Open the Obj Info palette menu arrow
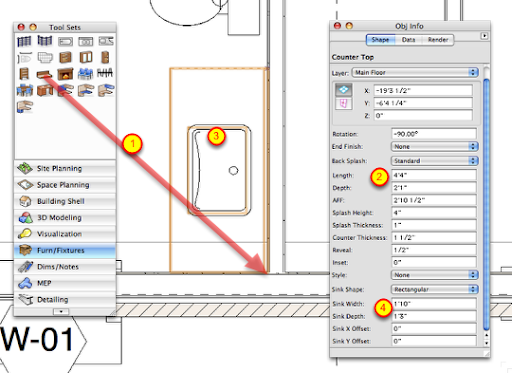The image size is (512, 373). 484,36
